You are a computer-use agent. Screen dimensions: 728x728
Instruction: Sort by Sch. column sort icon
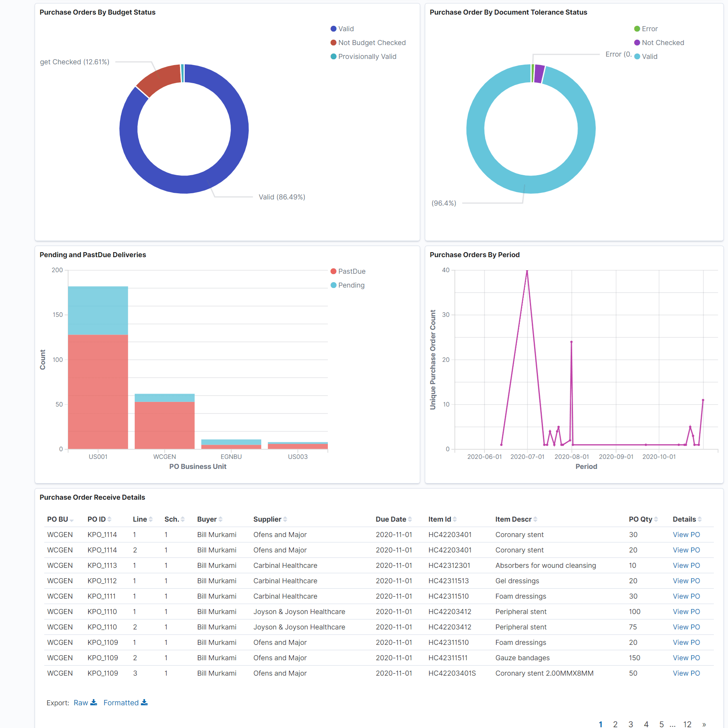pyautogui.click(x=182, y=519)
